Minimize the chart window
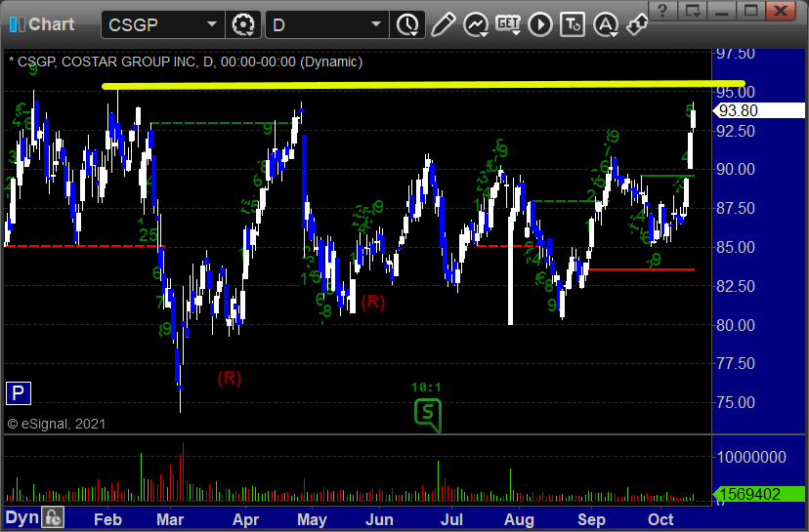 [x=722, y=11]
